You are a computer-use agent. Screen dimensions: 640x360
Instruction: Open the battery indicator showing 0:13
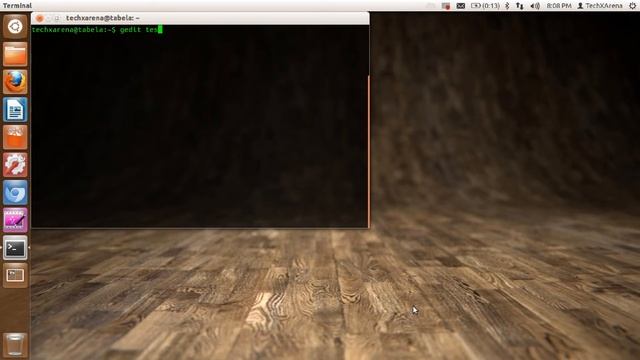485,6
